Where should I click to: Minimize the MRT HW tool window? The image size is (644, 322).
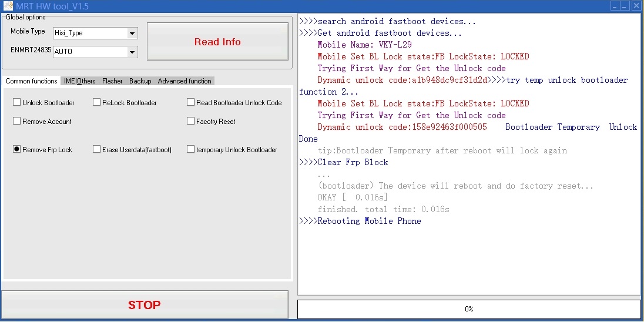click(x=615, y=6)
